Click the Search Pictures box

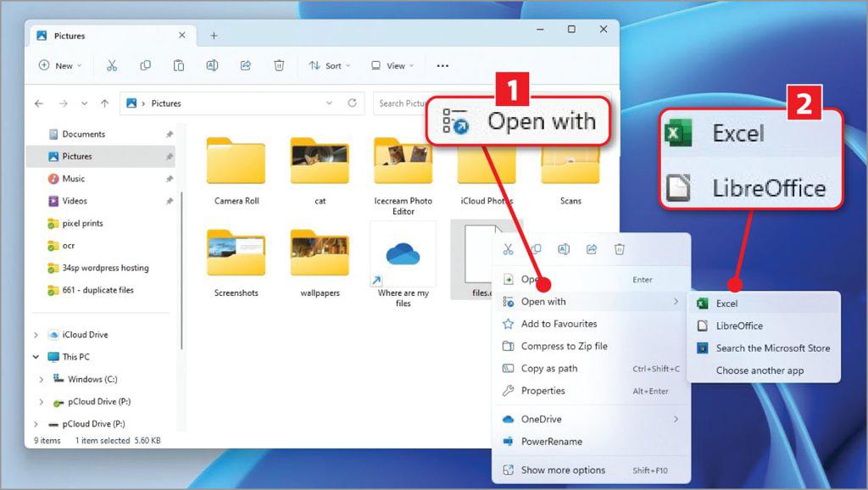tap(404, 103)
